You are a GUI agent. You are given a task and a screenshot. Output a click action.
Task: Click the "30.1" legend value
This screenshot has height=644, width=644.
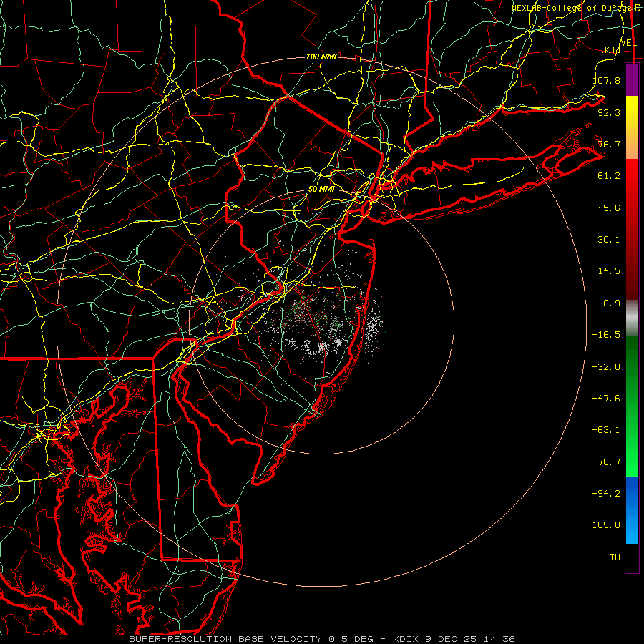(x=609, y=240)
